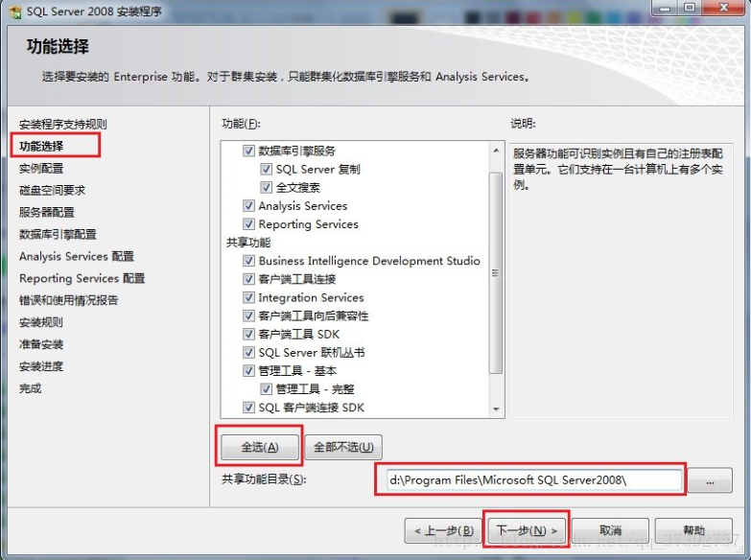Image resolution: width=751 pixels, height=560 pixels.
Task: Click the 全选(A) button
Action: (x=260, y=447)
